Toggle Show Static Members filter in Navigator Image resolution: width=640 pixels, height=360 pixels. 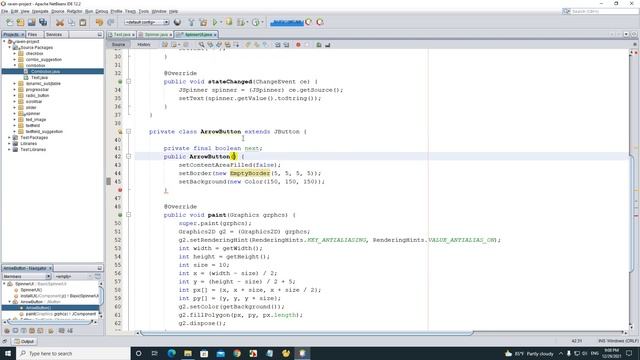[x=24, y=331]
